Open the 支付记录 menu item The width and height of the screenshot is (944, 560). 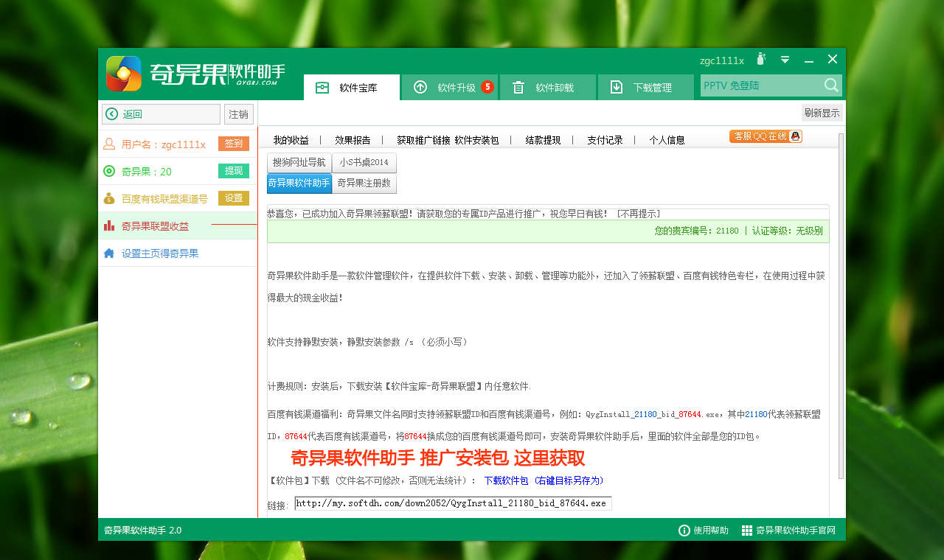[605, 140]
